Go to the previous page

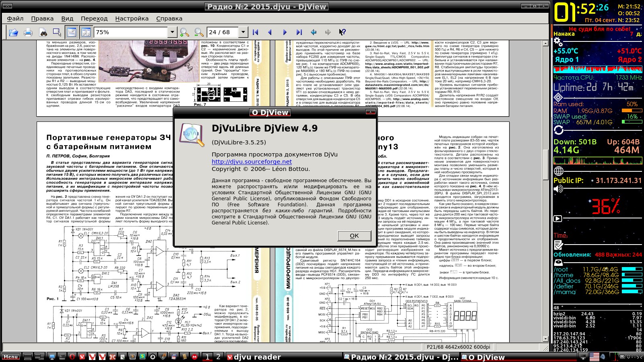click(270, 32)
